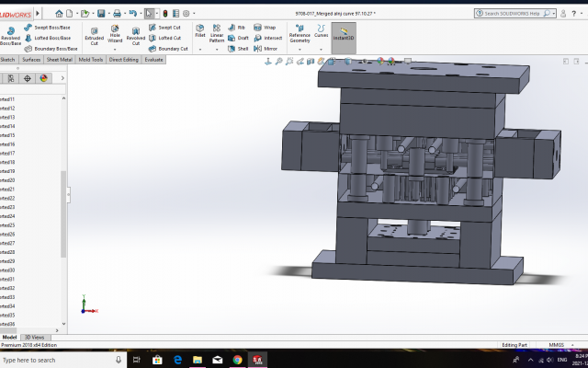
Task: Click the Rebuild traffic light icon
Action: (165, 14)
